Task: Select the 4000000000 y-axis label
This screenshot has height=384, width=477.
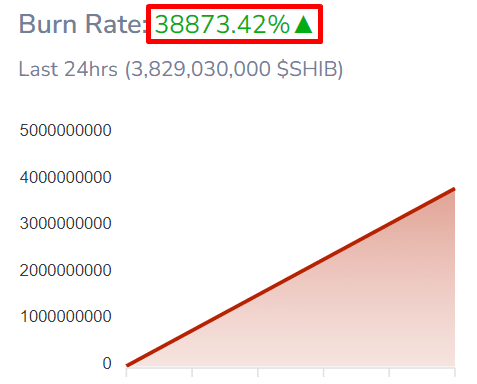Action: [66, 177]
